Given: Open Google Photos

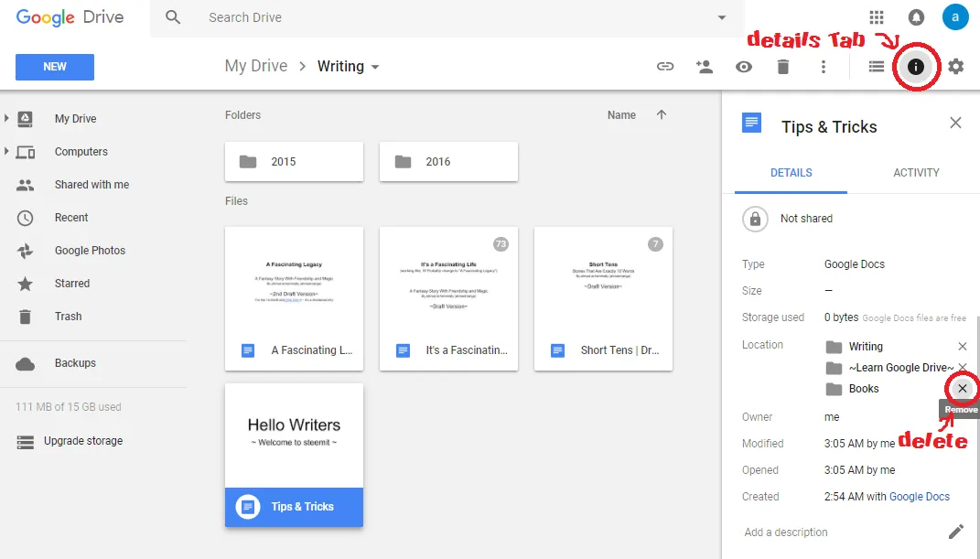Looking at the screenshot, I should point(90,251).
